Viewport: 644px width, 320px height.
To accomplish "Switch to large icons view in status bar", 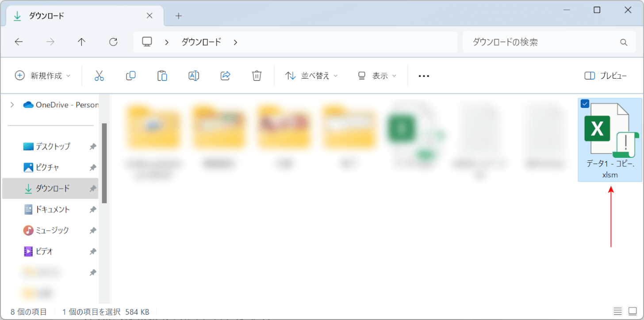I will click(632, 311).
